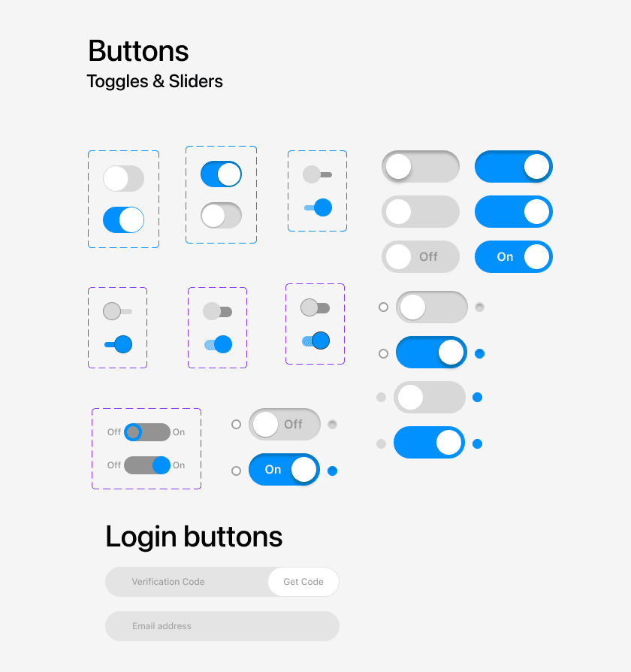Toggle the large blue switch labeled On
The height and width of the screenshot is (672, 631).
tap(513, 257)
